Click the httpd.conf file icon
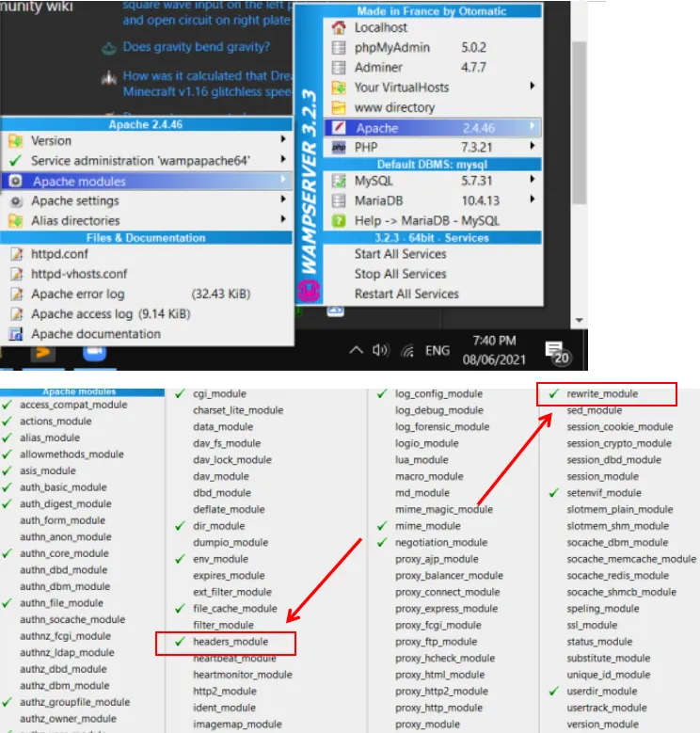 pyautogui.click(x=17, y=254)
